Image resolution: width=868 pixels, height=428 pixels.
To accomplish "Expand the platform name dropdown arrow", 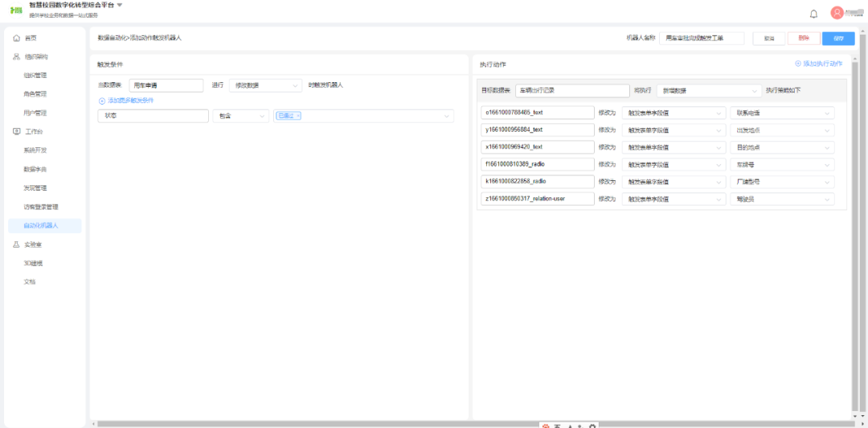I will coord(120,5).
